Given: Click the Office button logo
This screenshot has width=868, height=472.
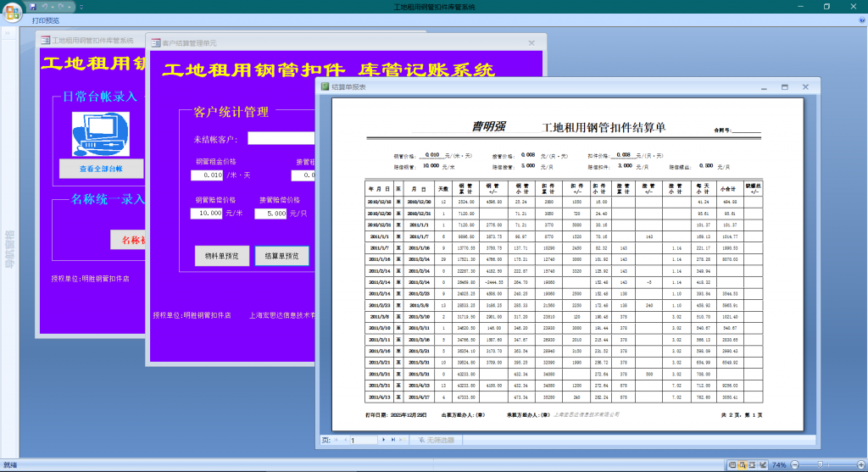Looking at the screenshot, I should pyautogui.click(x=11, y=10).
